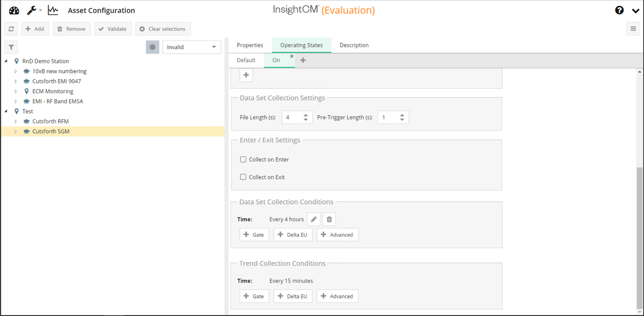The width and height of the screenshot is (644, 316).
Task: Click the plus button above Data Set Collection Settings
Action: 246,75
